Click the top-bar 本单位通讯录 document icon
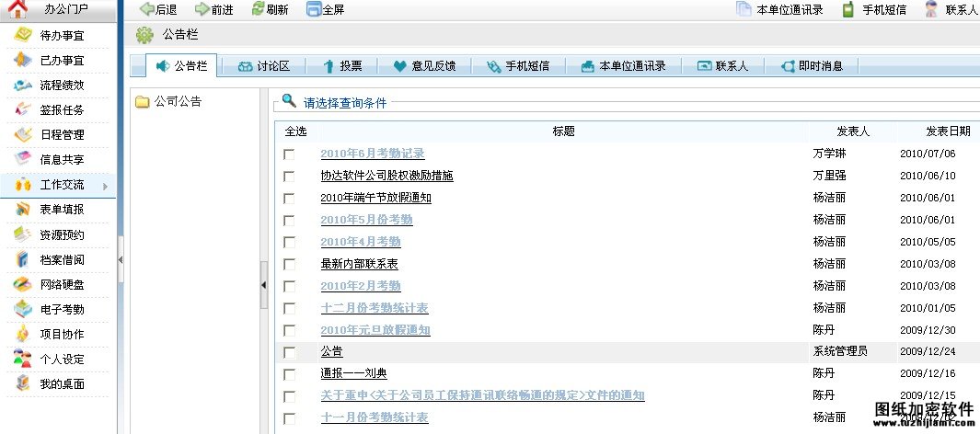The image size is (980, 434). tap(744, 9)
